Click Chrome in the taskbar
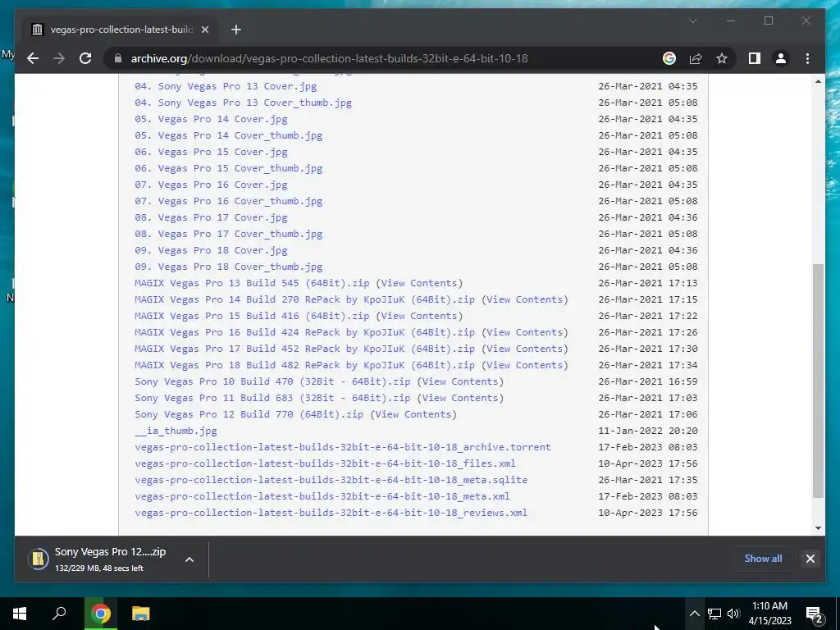 pyautogui.click(x=101, y=614)
